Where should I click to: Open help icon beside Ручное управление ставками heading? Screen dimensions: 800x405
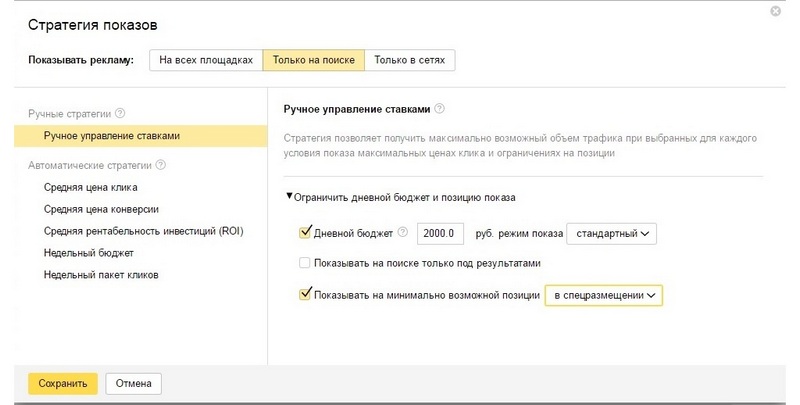click(x=439, y=109)
